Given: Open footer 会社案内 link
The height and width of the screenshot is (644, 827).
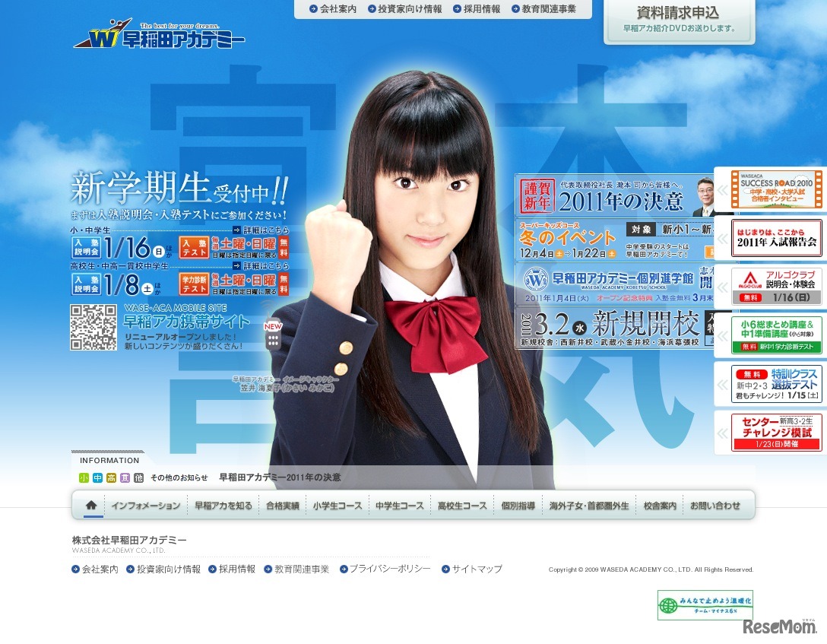Looking at the screenshot, I should (100, 569).
